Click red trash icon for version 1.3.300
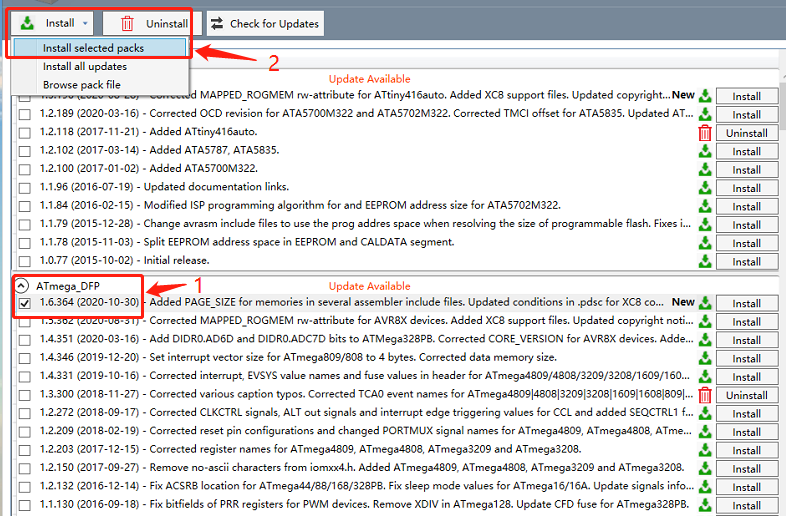The height and width of the screenshot is (516, 786). point(705,395)
